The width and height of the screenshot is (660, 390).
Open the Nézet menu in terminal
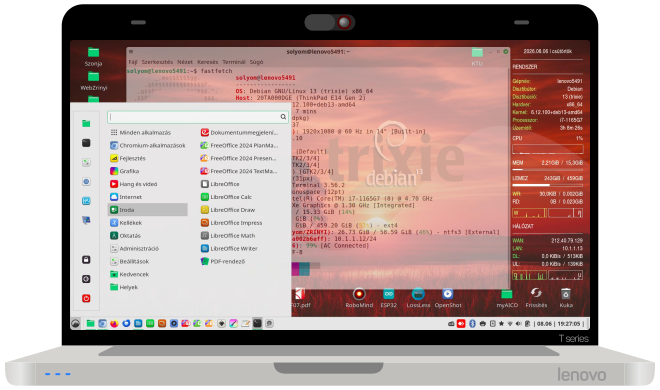[x=185, y=62]
